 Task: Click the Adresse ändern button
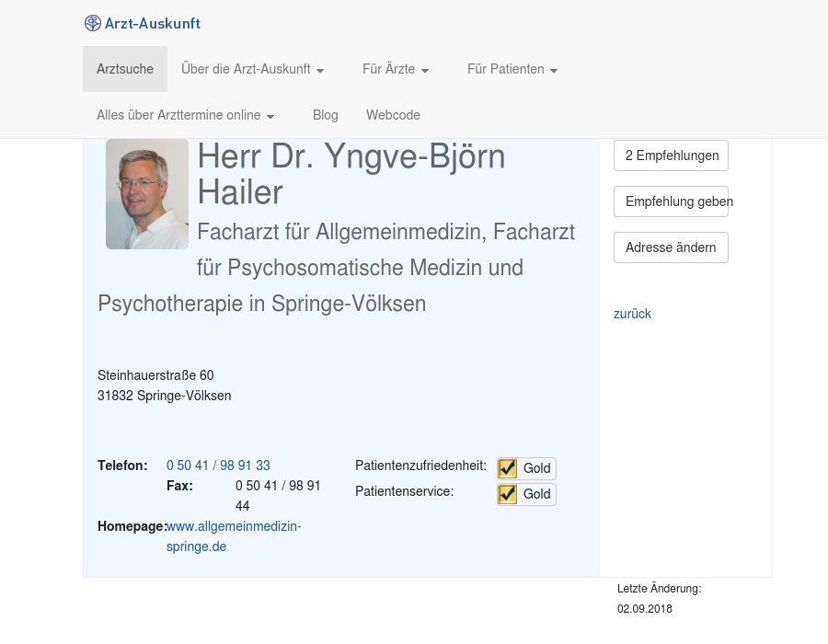click(x=671, y=247)
